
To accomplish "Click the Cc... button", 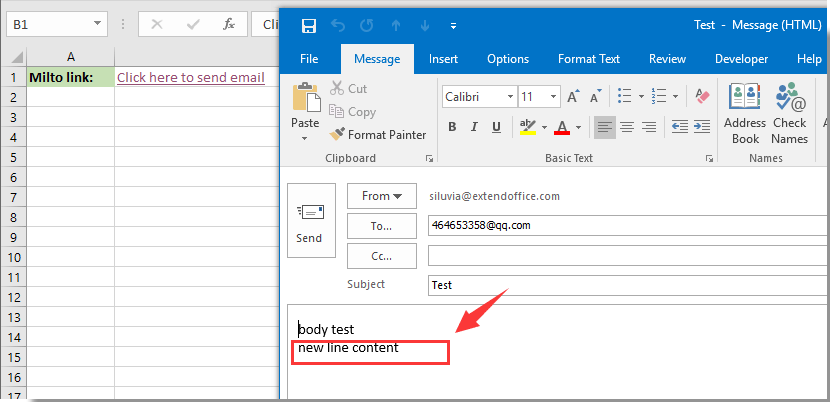I will (382, 256).
